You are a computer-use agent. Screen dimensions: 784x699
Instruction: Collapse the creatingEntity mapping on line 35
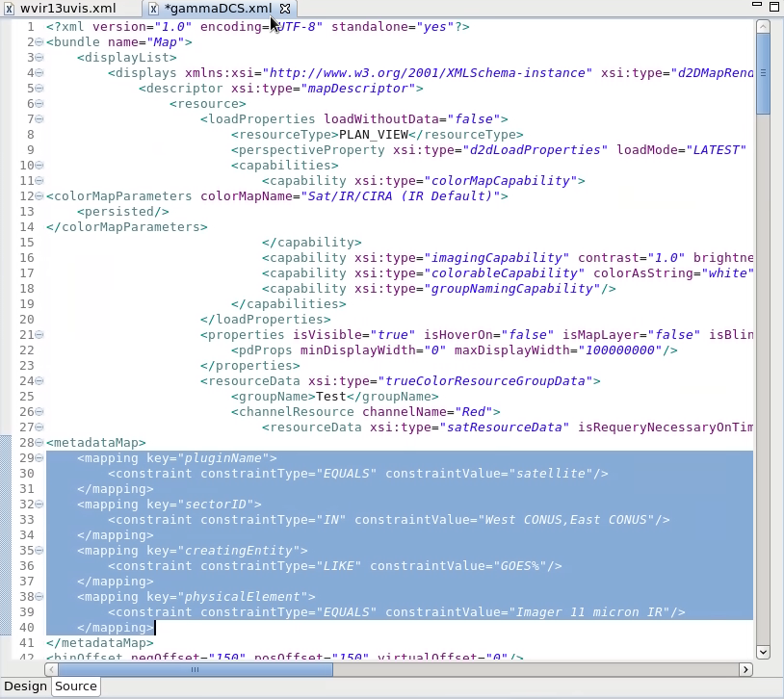click(39, 551)
